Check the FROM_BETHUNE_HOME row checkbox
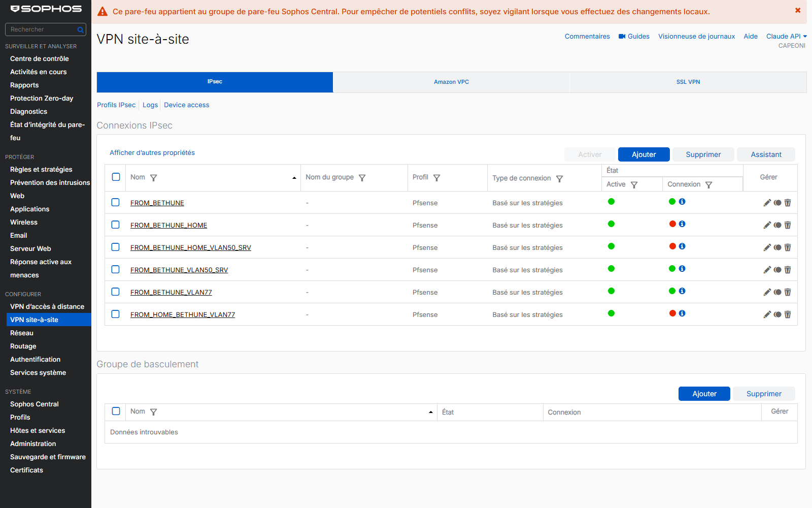Viewport: 812px width, 508px height. [115, 225]
